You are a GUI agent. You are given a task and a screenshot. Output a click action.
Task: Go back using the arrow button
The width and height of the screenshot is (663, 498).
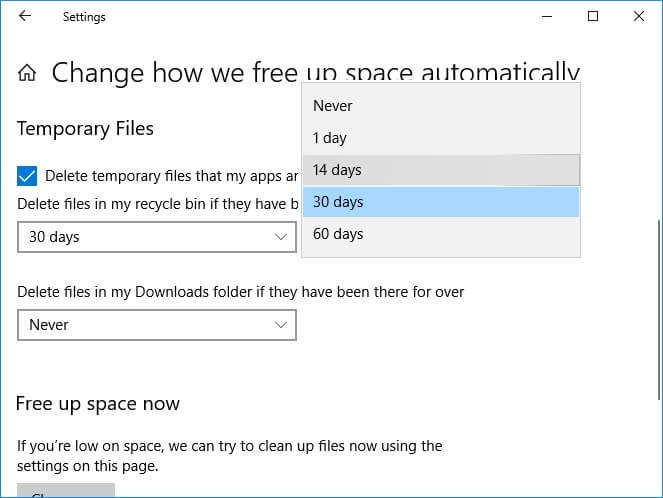point(24,17)
